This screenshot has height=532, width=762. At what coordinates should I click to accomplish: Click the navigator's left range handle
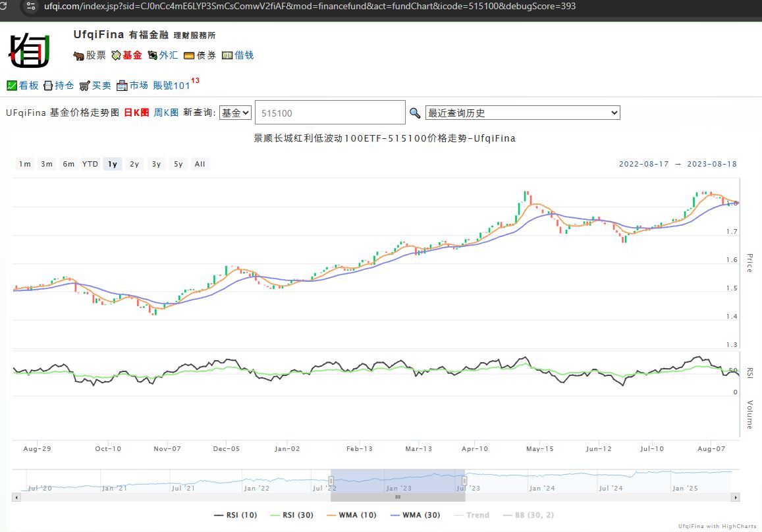(331, 481)
